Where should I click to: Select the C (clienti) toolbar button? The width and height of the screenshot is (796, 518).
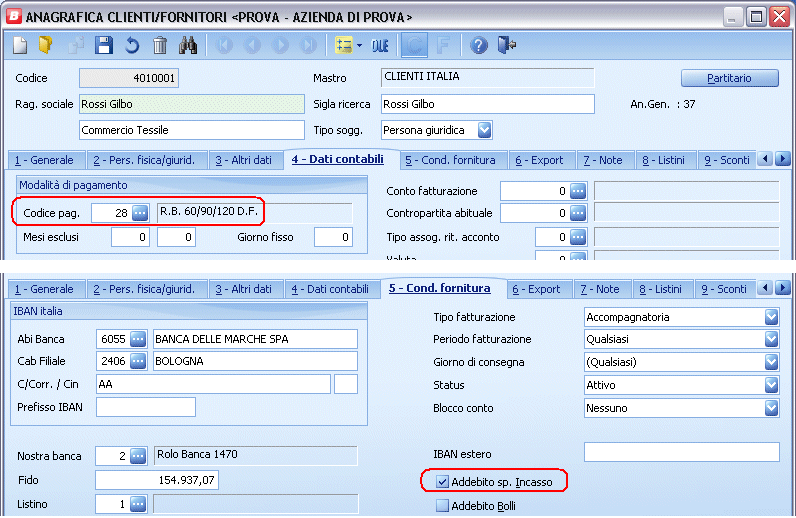[x=414, y=45]
